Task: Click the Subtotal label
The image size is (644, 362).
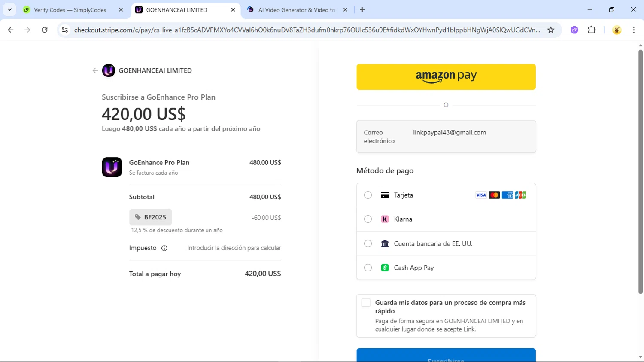Action: (x=142, y=197)
